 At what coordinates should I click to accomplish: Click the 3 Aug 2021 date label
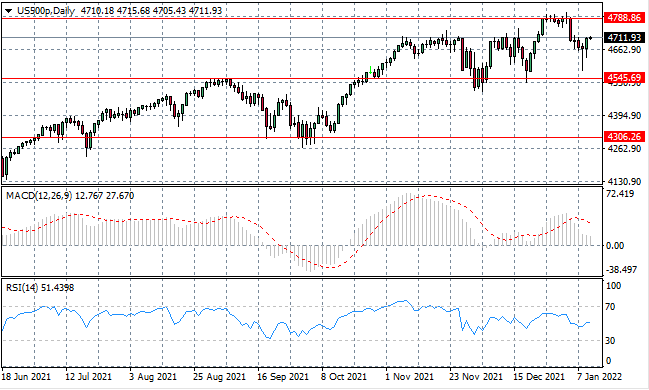pyautogui.click(x=153, y=377)
